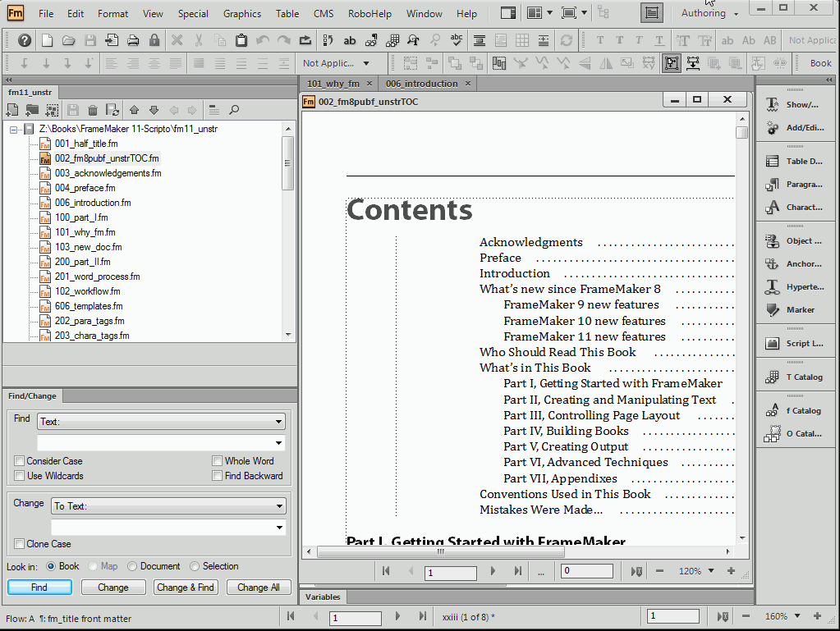Viewport: 840px width, 631px height.
Task: Switch to the 101_why_fm document tab
Action: (333, 84)
